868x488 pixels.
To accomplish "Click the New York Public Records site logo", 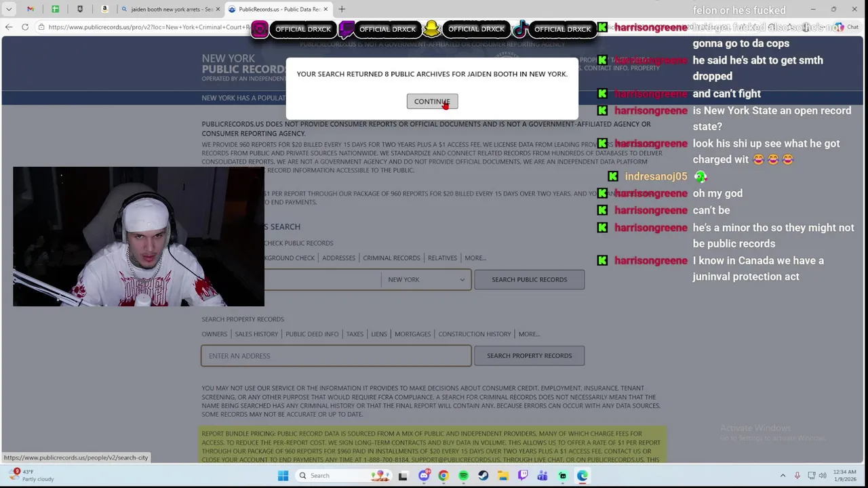I will (x=243, y=68).
